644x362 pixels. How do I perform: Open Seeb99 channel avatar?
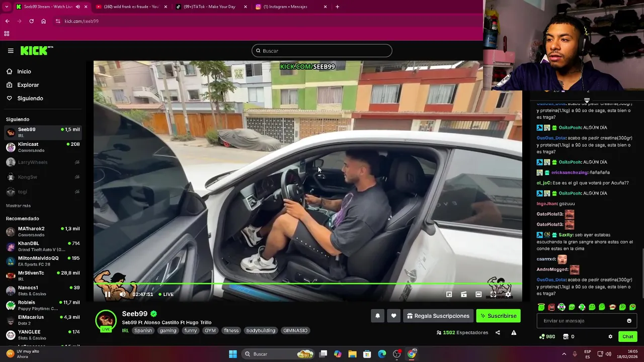coord(106,320)
